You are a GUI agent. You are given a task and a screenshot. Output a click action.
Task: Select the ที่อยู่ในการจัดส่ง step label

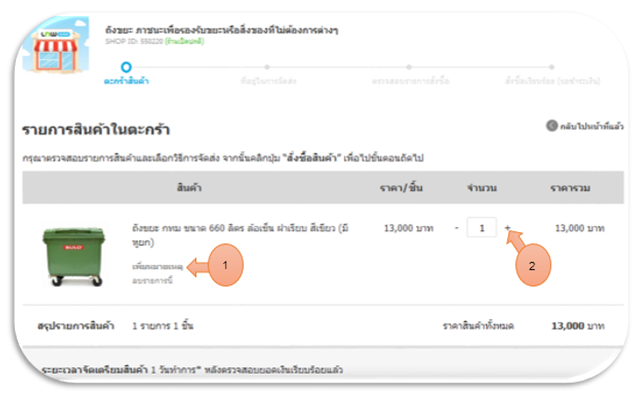[268, 81]
